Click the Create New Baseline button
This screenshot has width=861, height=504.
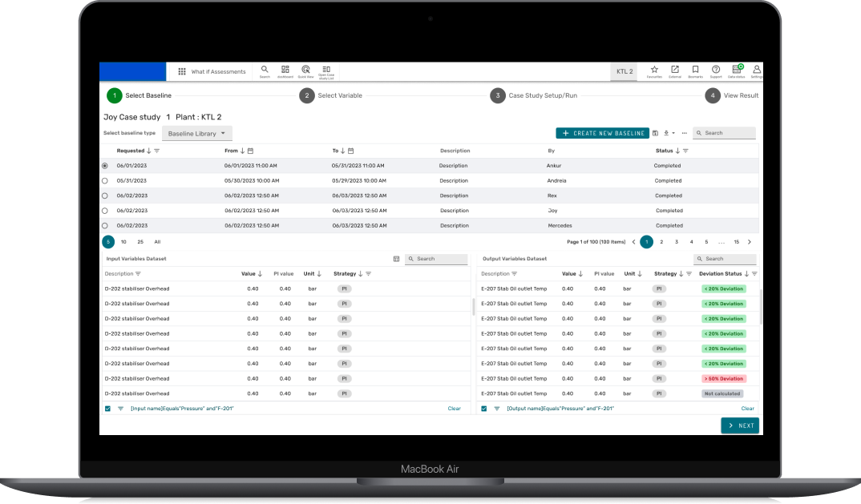tap(602, 133)
